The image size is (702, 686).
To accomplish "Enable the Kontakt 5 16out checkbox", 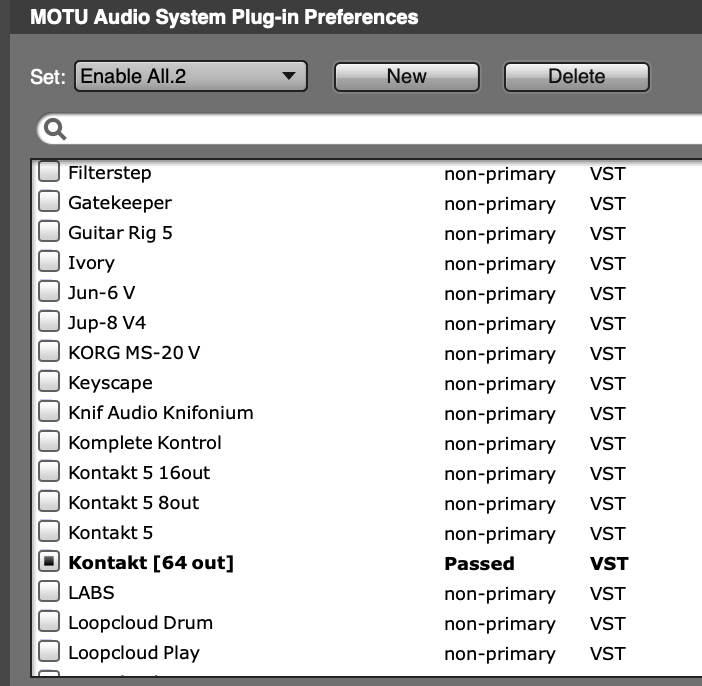I will click(49, 472).
